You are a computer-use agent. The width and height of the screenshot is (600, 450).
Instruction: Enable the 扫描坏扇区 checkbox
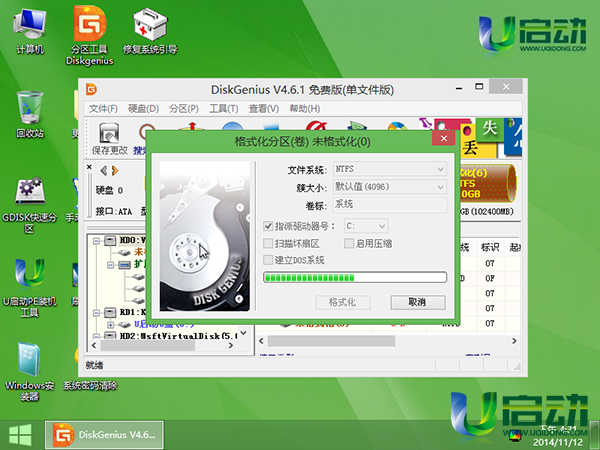tap(268, 243)
